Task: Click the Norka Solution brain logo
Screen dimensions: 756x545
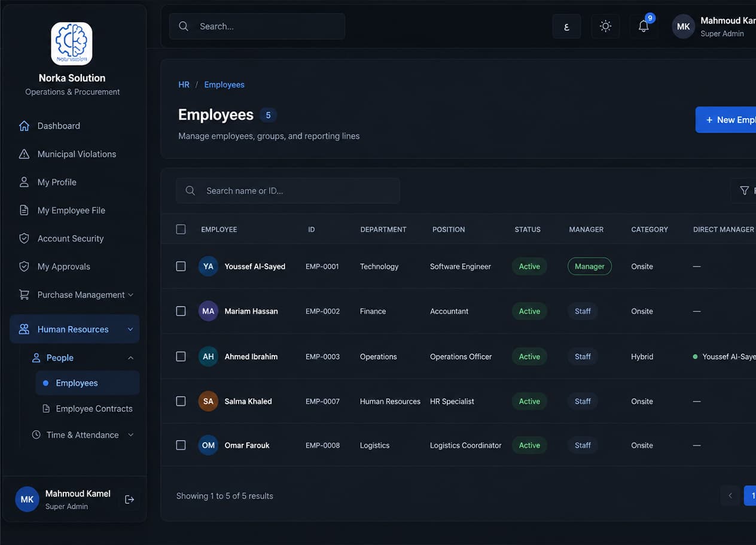Action: click(x=72, y=44)
